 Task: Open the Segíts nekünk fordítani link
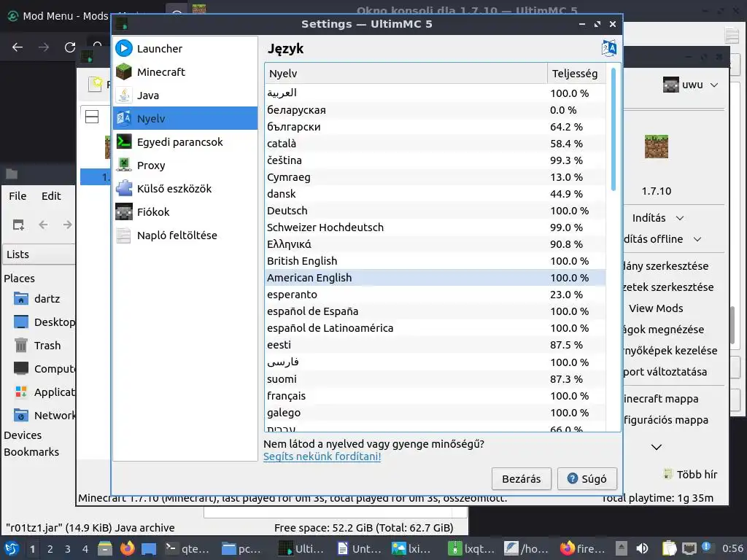click(x=322, y=456)
